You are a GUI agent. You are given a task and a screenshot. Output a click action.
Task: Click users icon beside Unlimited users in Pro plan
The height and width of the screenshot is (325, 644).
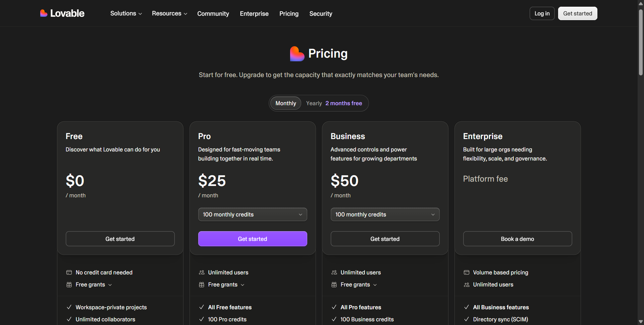click(x=202, y=272)
